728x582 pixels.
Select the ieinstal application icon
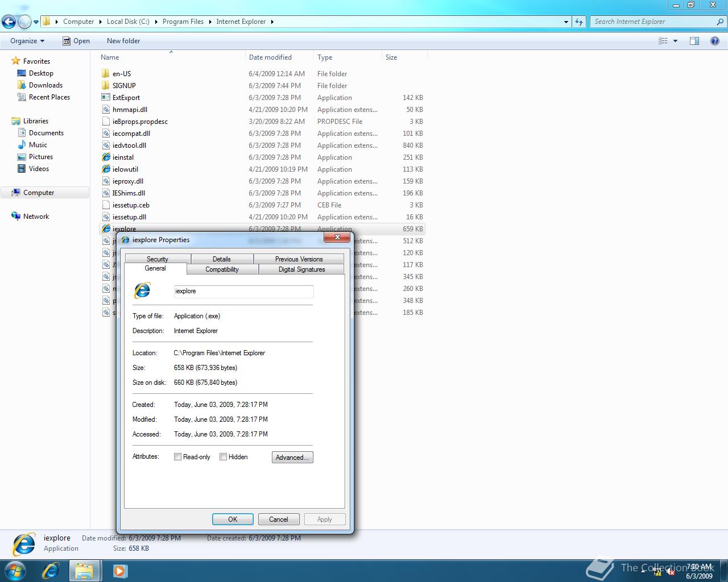pos(106,157)
